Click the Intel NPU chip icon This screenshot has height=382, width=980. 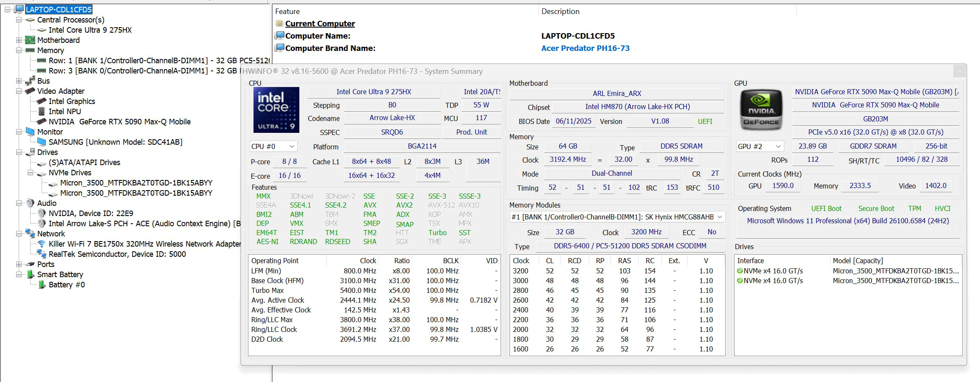point(42,111)
